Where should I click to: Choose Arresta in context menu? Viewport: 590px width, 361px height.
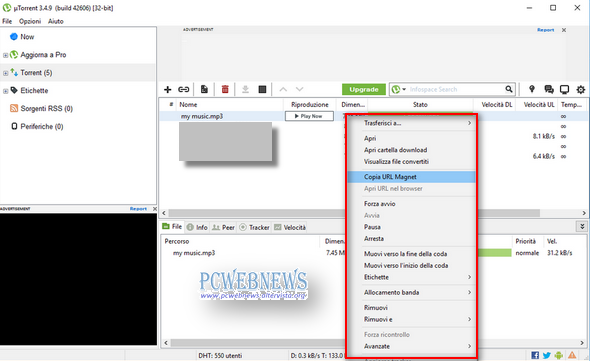411,239
